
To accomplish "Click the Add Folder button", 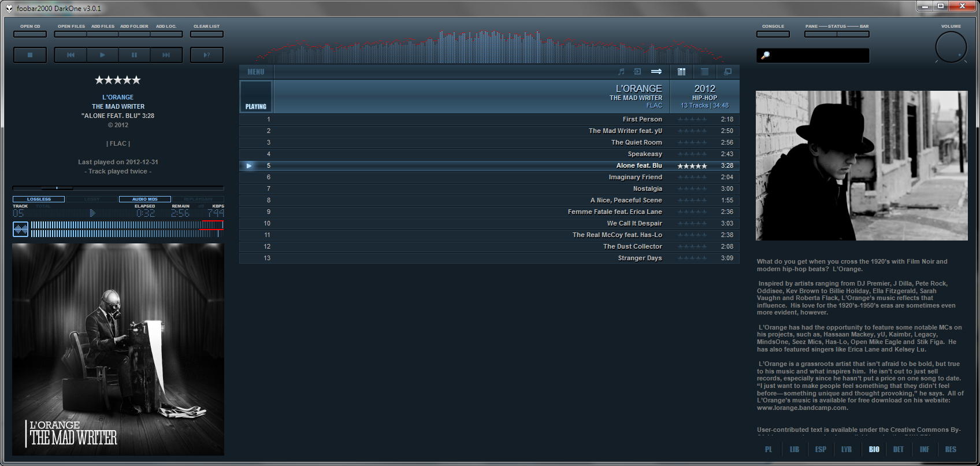I will click(134, 34).
